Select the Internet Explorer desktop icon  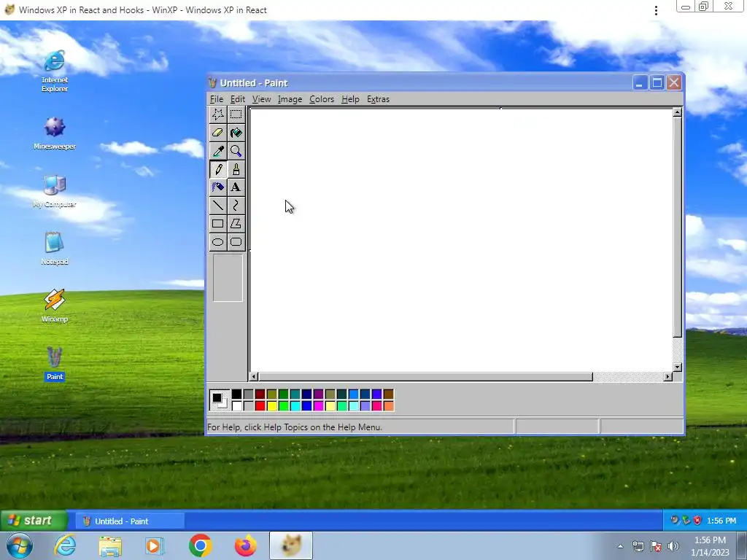click(x=54, y=71)
